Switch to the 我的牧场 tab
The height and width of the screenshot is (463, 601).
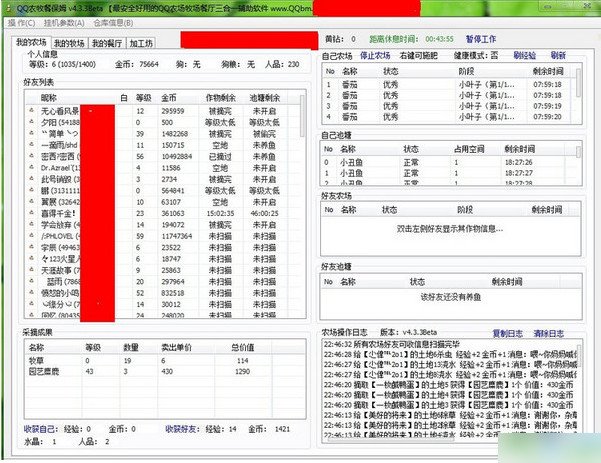(x=68, y=44)
